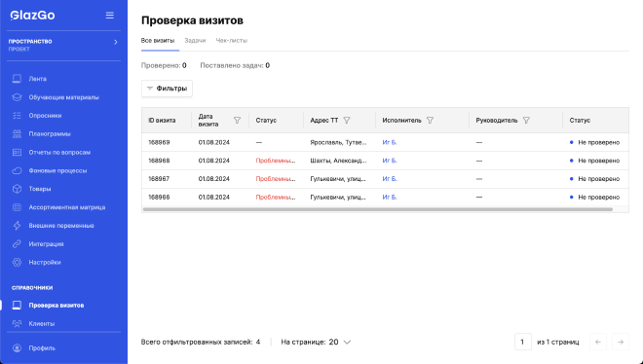The image size is (643, 364).
Task: Click the Товары box icon
Action: [17, 189]
